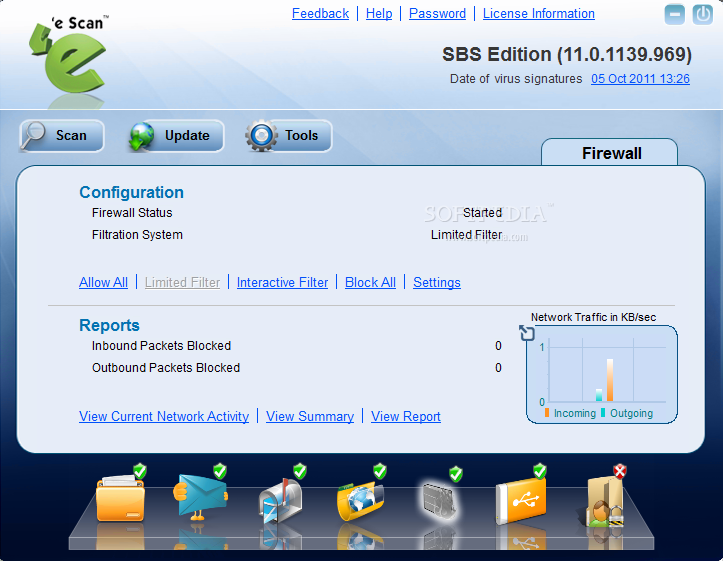Open the File Anti-Virus folder icon
The width and height of the screenshot is (723, 561).
coord(120,499)
